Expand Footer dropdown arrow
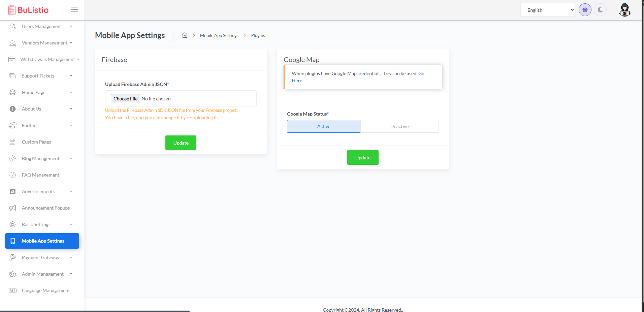Viewport: 644px width, 312px height. point(71,125)
